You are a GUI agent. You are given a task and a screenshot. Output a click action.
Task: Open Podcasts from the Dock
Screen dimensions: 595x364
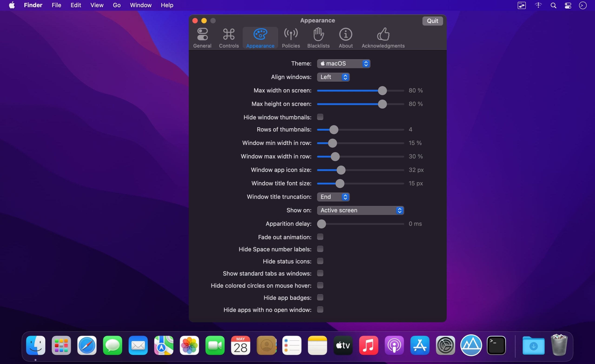(394, 345)
